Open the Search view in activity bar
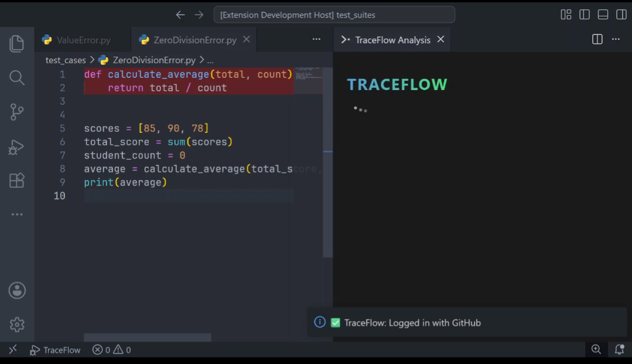Viewport: 632px width, 364px height. [x=16, y=77]
